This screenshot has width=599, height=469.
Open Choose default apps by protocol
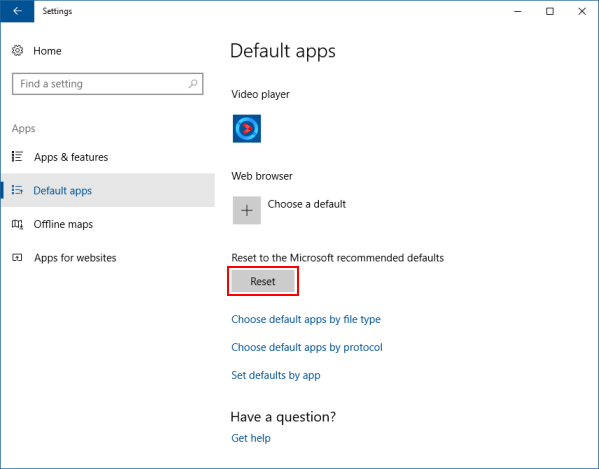coord(307,347)
